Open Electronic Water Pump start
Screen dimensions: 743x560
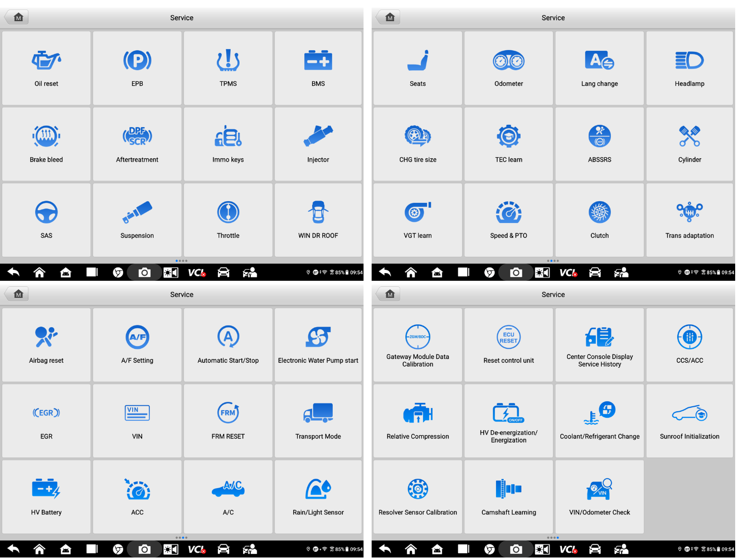click(x=318, y=345)
